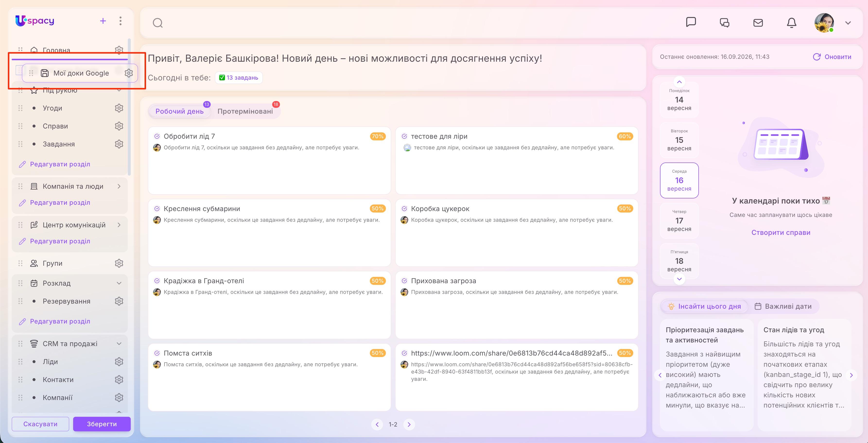Image resolution: width=868 pixels, height=443 pixels.
Task: Go to the next tasks page arrow
Action: click(409, 425)
